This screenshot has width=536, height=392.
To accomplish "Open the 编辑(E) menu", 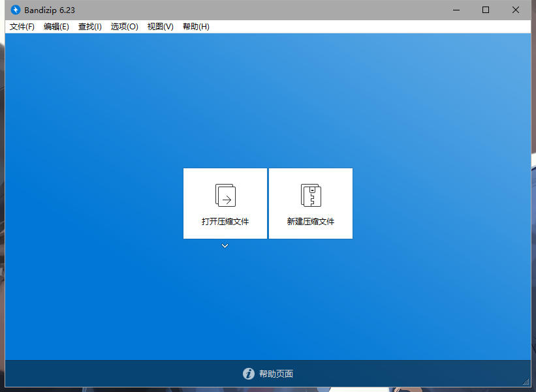I will 56,27.
